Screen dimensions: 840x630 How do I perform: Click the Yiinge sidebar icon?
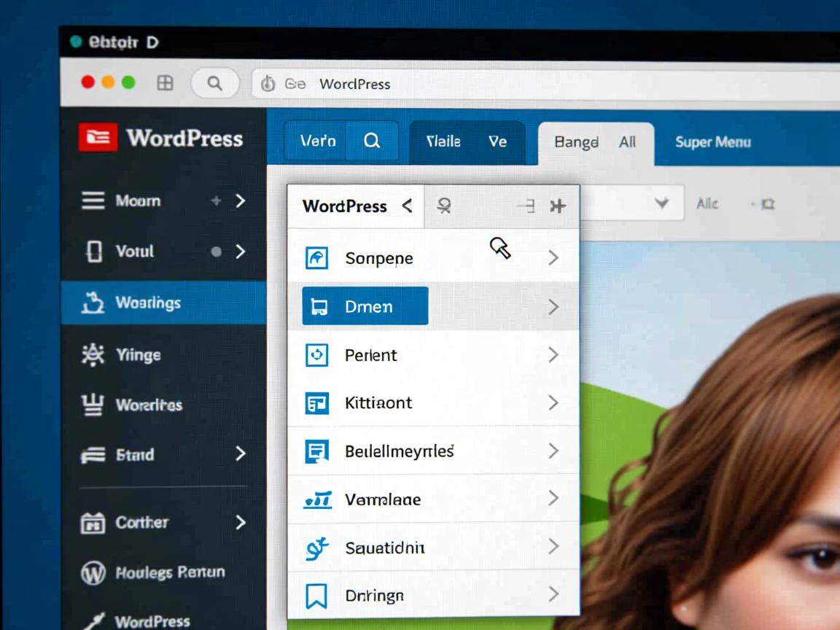(92, 355)
